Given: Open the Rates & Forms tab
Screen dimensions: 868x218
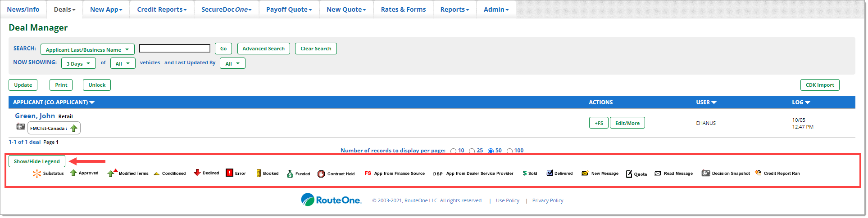Looking at the screenshot, I should pyautogui.click(x=403, y=9).
